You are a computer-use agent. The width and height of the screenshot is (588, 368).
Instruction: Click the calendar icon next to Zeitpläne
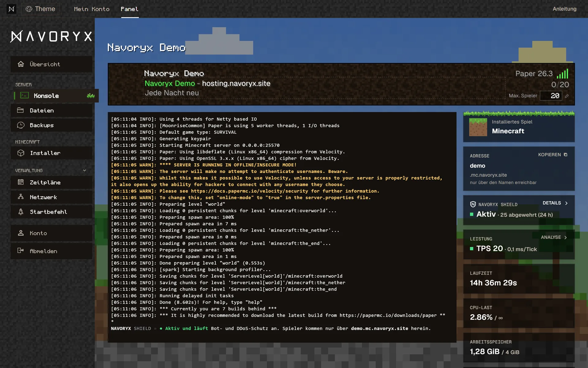click(21, 182)
